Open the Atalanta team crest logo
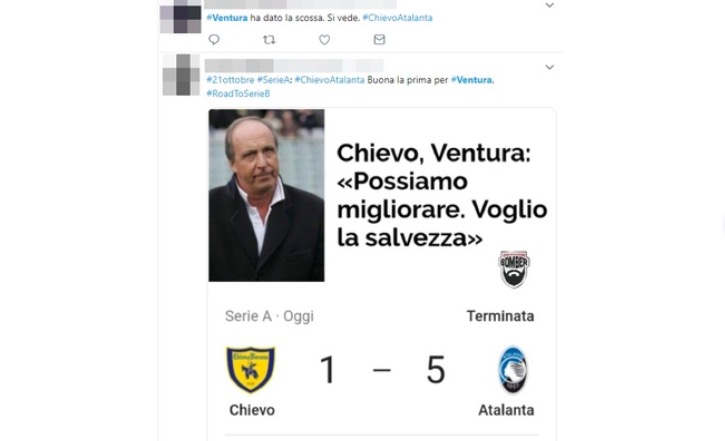 click(513, 370)
